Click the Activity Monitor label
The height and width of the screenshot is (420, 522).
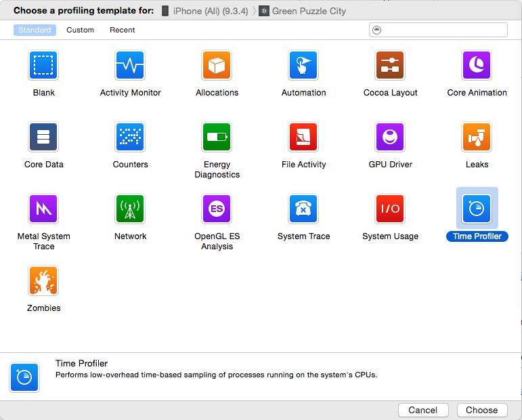[x=131, y=93]
